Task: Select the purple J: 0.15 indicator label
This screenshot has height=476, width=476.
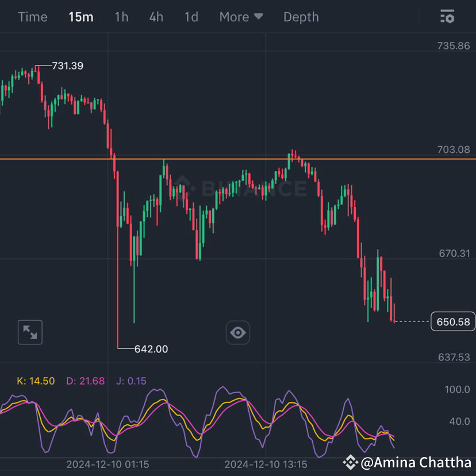Action: click(130, 381)
